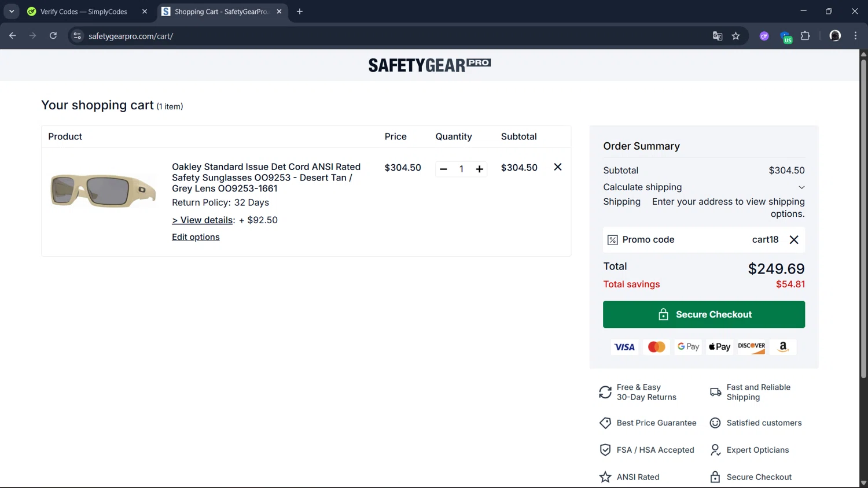Remove the Oakley sunglasses from cart

point(558,167)
